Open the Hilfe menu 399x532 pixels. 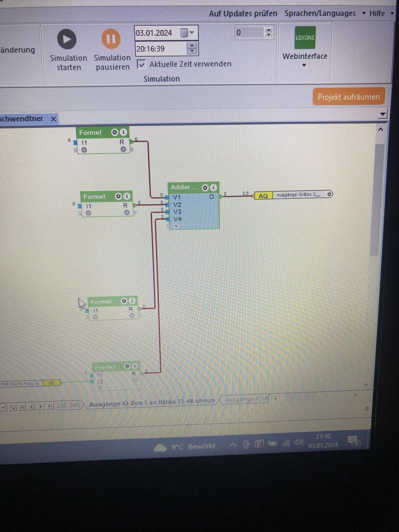pyautogui.click(x=377, y=13)
